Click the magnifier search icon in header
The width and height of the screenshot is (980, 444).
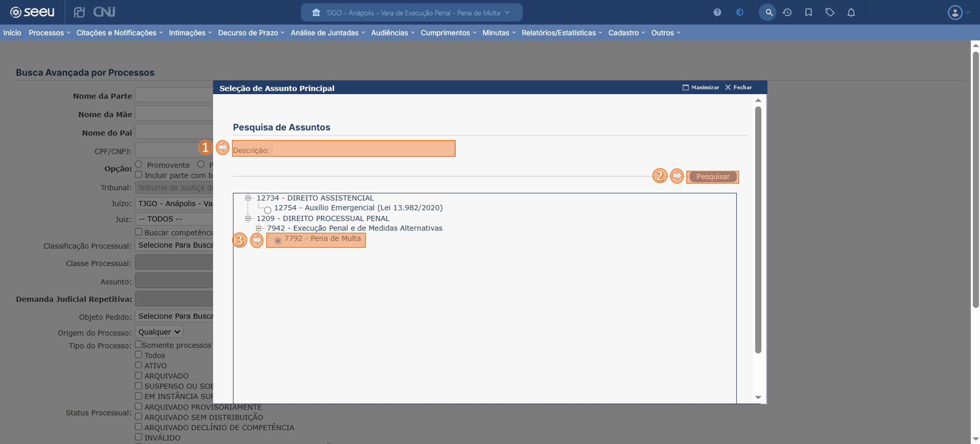769,12
